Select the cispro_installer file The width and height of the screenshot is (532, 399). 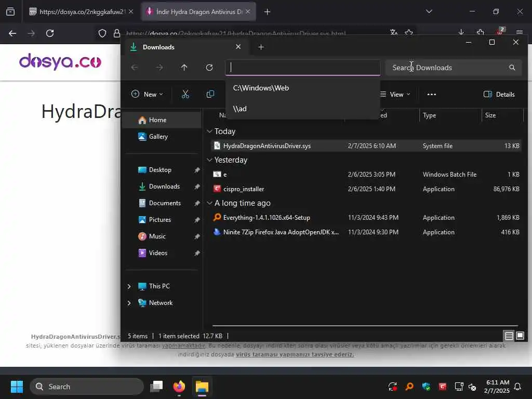pos(366,189)
